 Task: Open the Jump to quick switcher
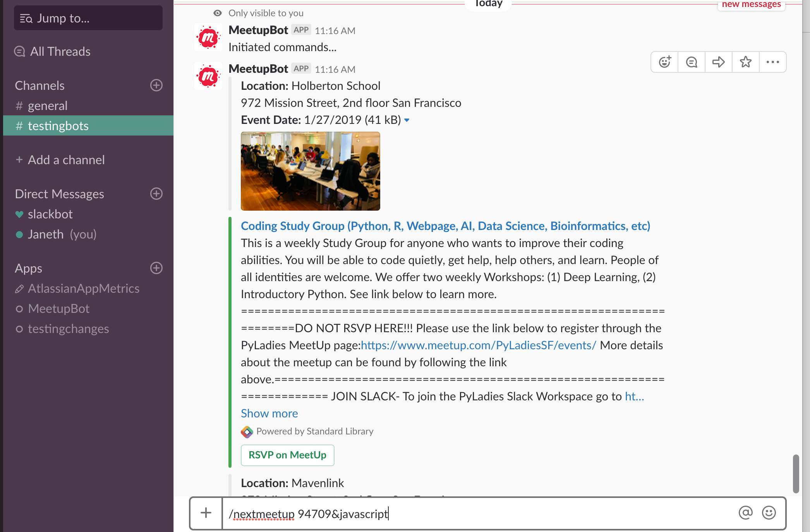[x=88, y=18]
